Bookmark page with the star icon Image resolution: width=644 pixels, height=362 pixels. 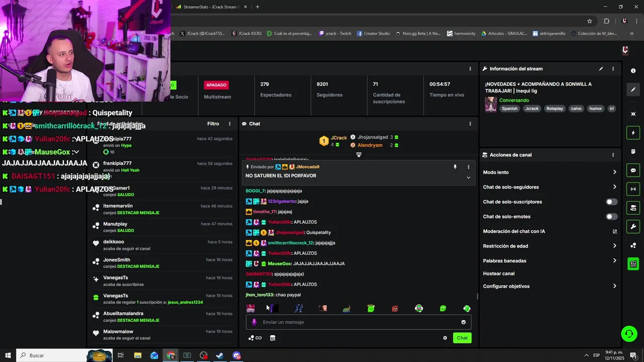pyautogui.click(x=590, y=21)
